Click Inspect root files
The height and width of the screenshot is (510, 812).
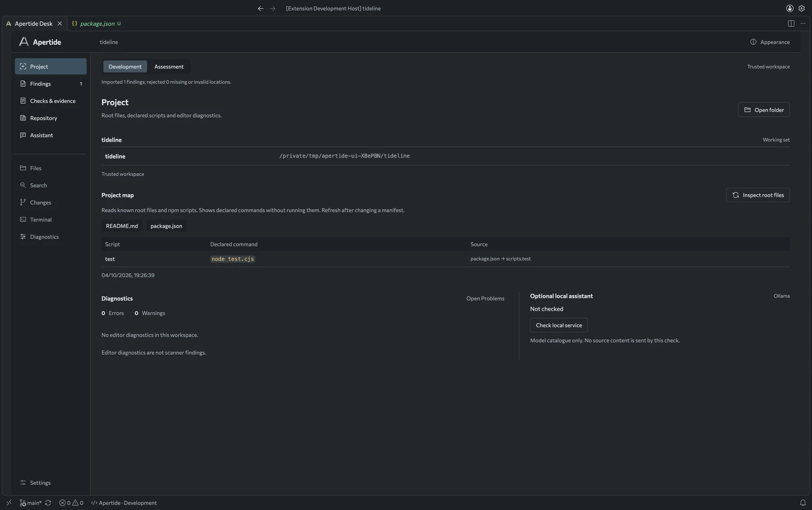tap(758, 195)
